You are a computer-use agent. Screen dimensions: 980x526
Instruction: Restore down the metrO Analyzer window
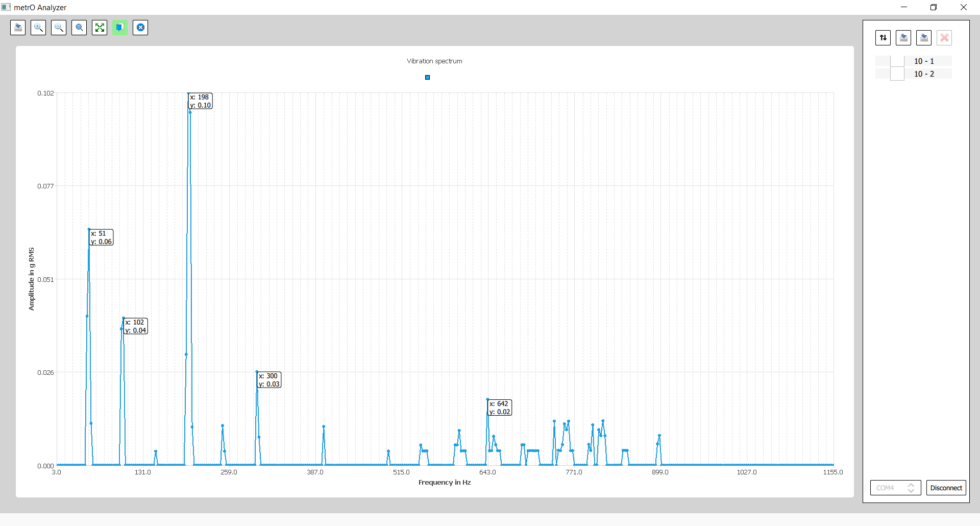(x=934, y=7)
